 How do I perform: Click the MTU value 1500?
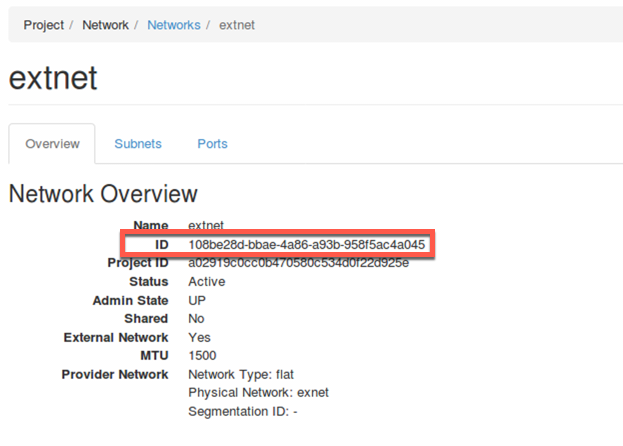click(x=202, y=355)
